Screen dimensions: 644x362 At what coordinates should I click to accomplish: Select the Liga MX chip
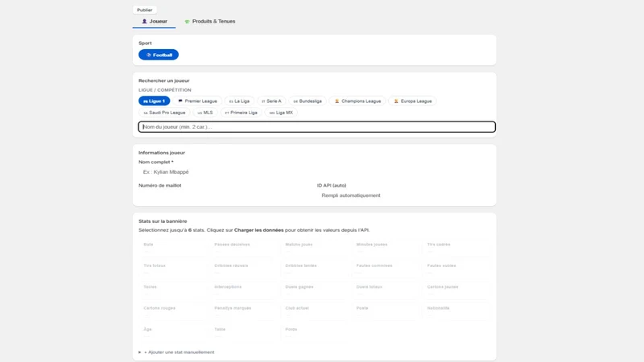(x=281, y=113)
